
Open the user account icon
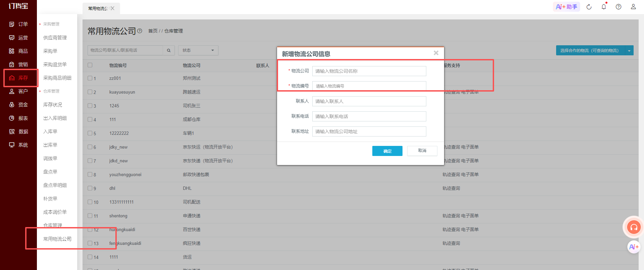point(633,7)
